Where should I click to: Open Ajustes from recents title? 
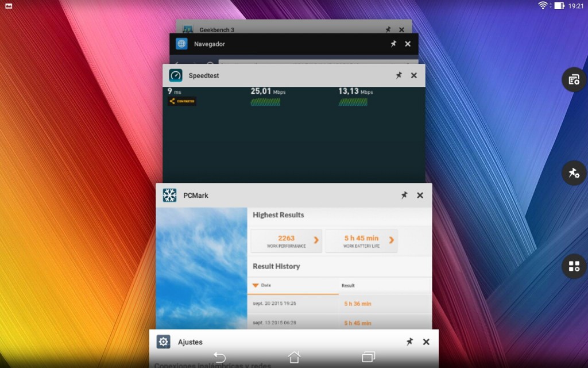pyautogui.click(x=190, y=342)
